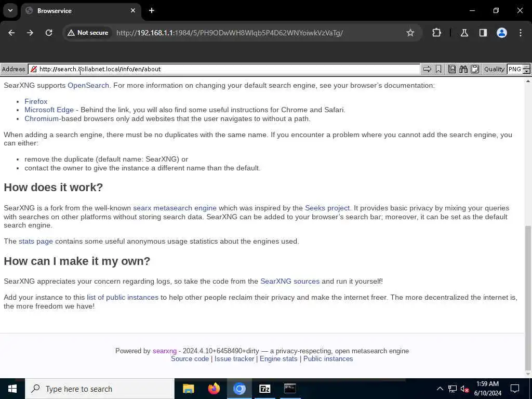532x399 pixels.
Task: Open the clock showing 1:59 AM
Action: [x=487, y=389]
